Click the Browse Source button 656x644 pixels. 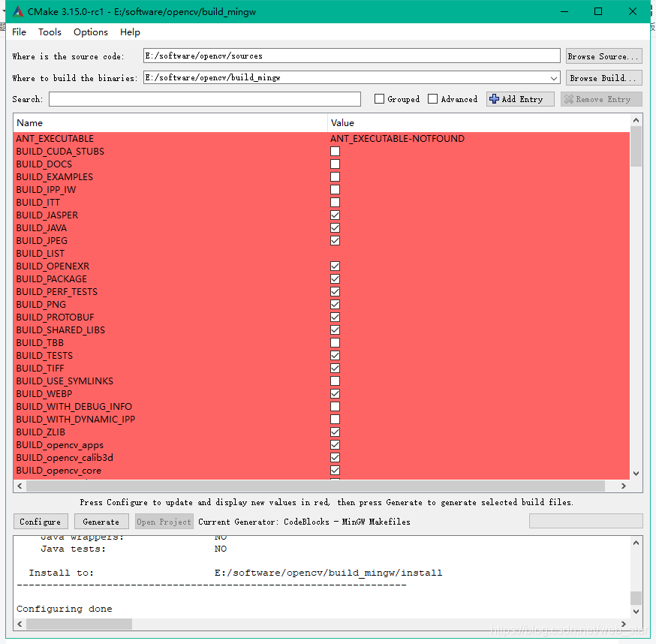(603, 56)
